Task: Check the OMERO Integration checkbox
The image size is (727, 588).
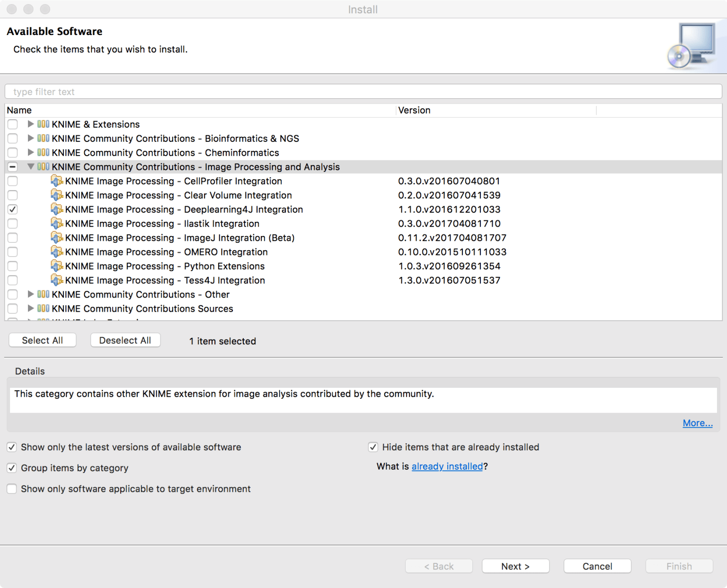Action: click(x=13, y=252)
